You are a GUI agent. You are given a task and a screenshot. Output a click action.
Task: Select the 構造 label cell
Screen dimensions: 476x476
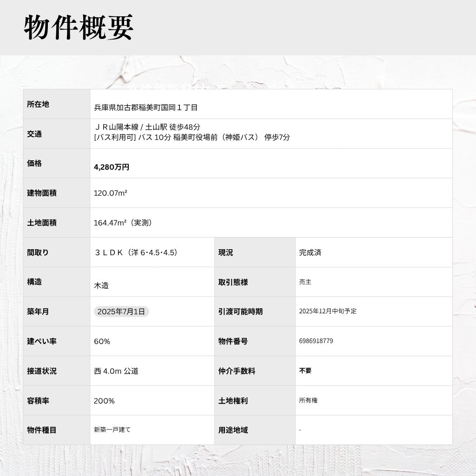pyautogui.click(x=57, y=282)
